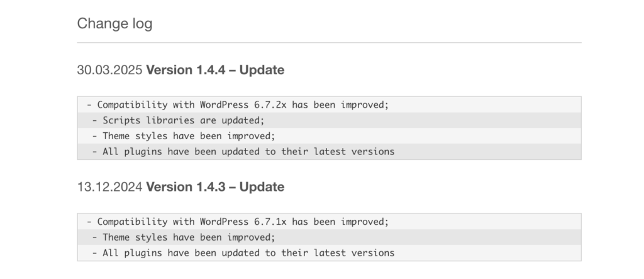Click the all plugins line under Version 1.4.4
Screen dimensions: 644x279
pyautogui.click(x=243, y=151)
